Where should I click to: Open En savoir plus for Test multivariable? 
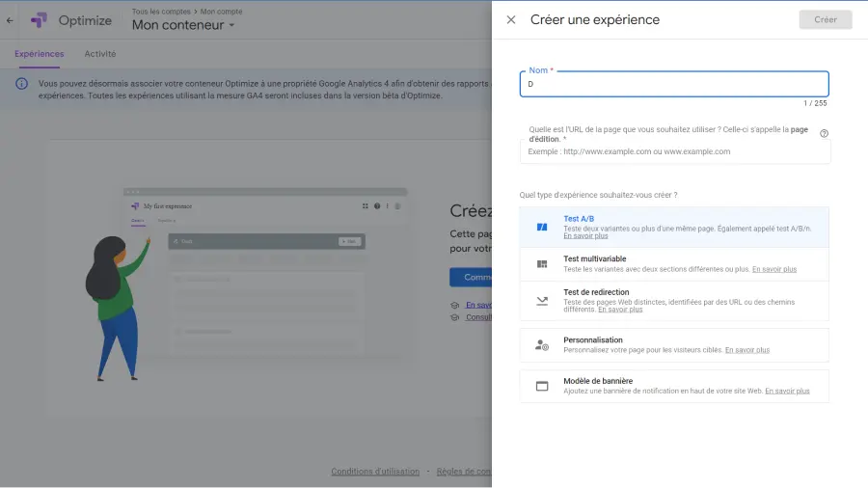click(x=773, y=269)
